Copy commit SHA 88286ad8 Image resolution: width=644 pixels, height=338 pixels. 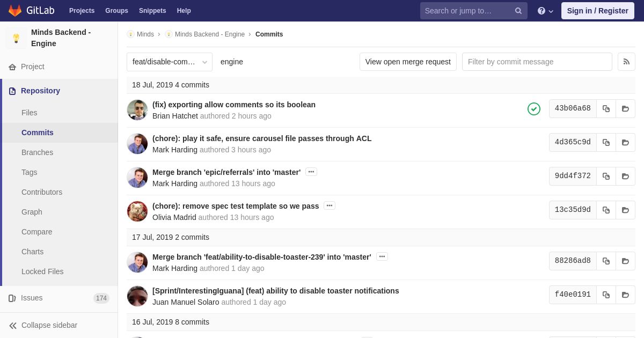[x=606, y=261]
